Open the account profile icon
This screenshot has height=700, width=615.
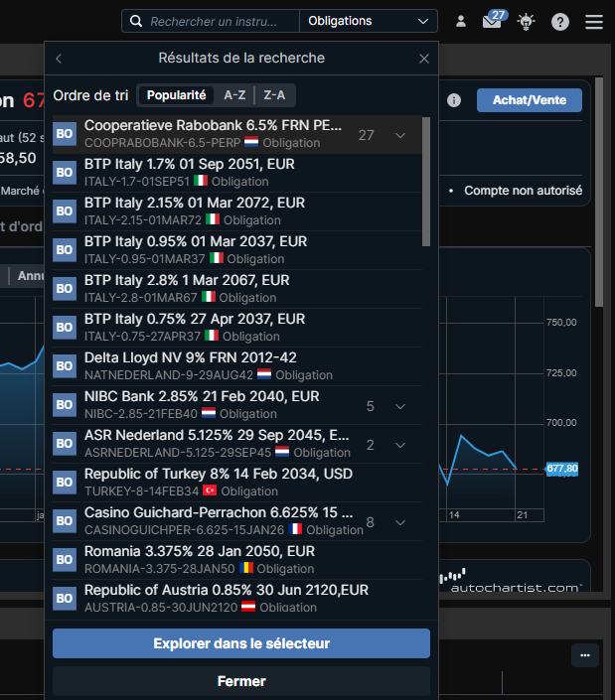pos(461,22)
